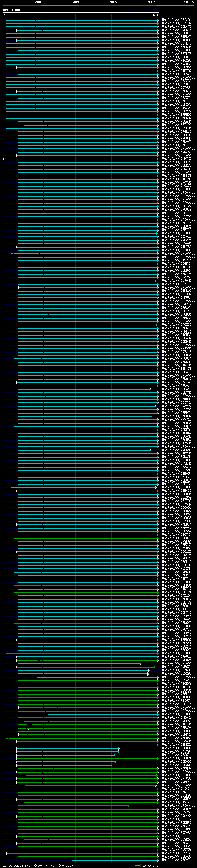Select the UniRef100_C1DYY4 label
The image size is (197, 868).
click(176, 111)
